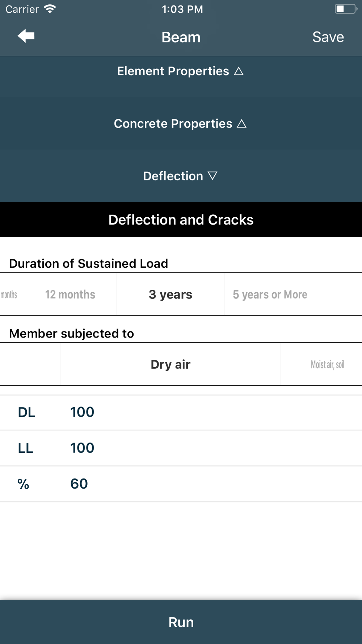
Task: Tap the Beam title
Action: pos(181,37)
